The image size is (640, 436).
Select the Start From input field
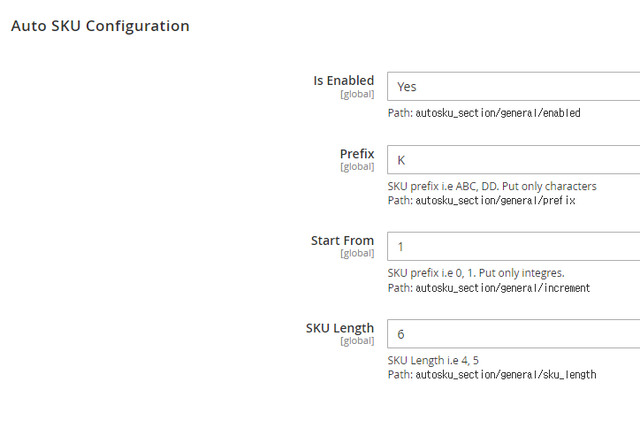click(513, 246)
